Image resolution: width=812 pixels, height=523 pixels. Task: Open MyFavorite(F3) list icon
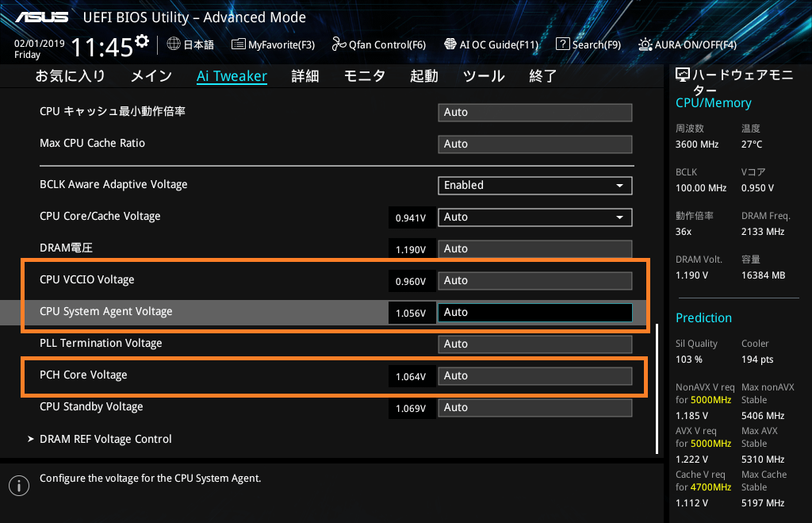238,44
